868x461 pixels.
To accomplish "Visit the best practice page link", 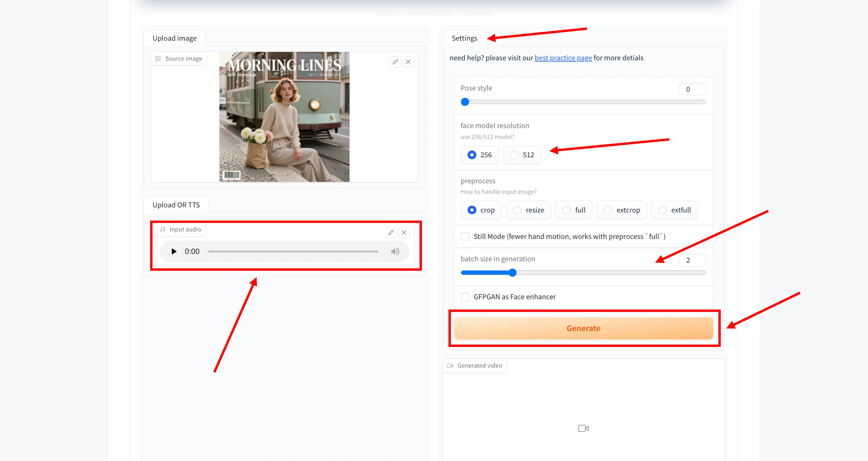I will click(563, 58).
